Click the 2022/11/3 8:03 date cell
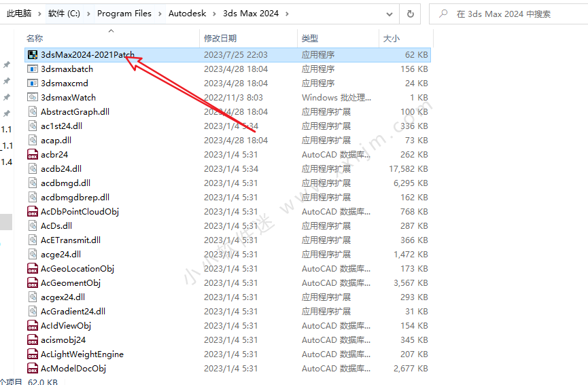The image size is (588, 385). click(233, 97)
